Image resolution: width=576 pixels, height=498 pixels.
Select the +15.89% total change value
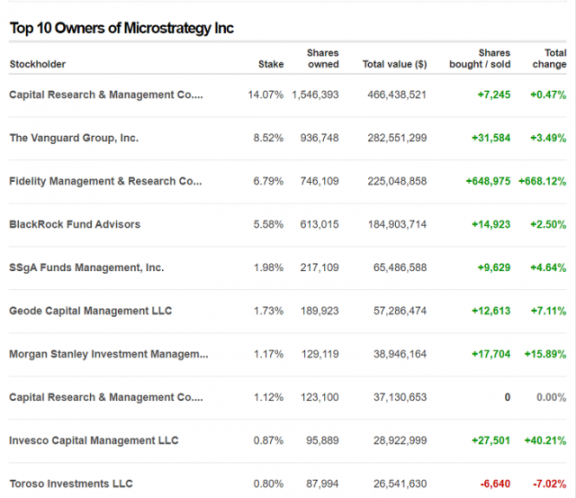[545, 354]
